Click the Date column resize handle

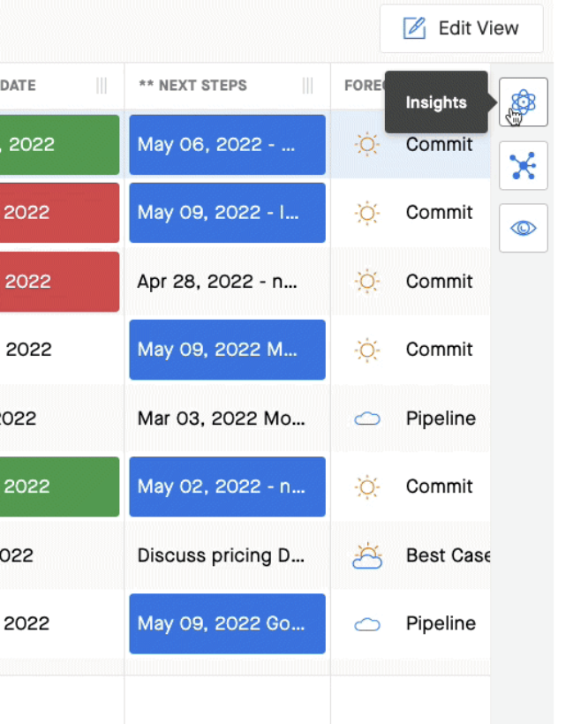[102, 86]
